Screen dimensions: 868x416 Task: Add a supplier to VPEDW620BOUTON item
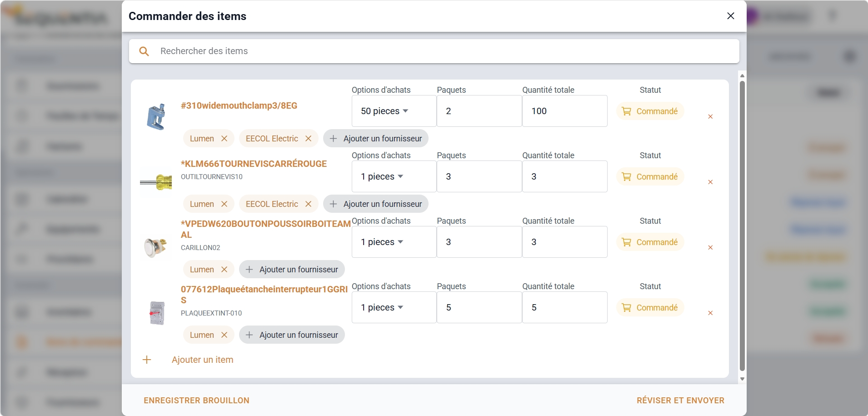tap(292, 270)
